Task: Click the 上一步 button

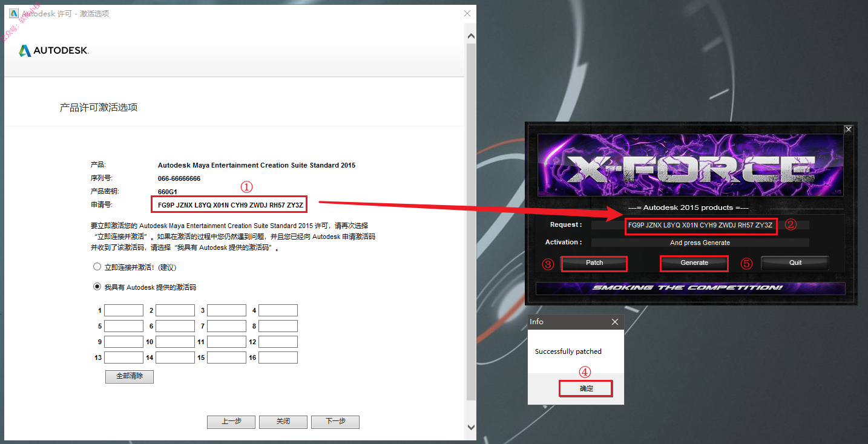Action: pos(231,422)
